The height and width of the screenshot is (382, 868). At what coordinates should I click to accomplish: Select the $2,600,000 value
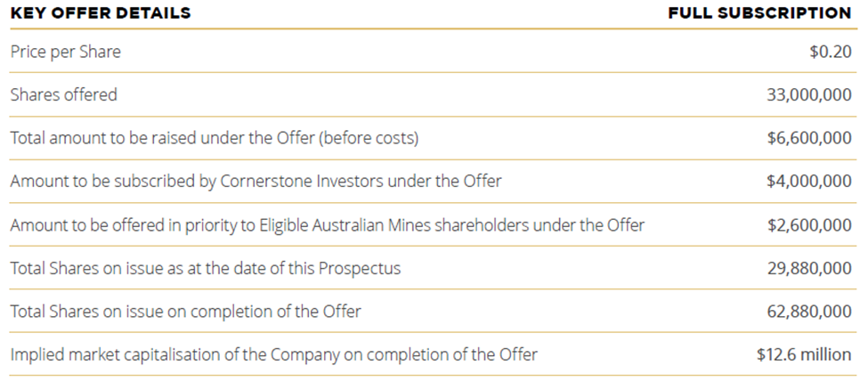[x=809, y=224]
